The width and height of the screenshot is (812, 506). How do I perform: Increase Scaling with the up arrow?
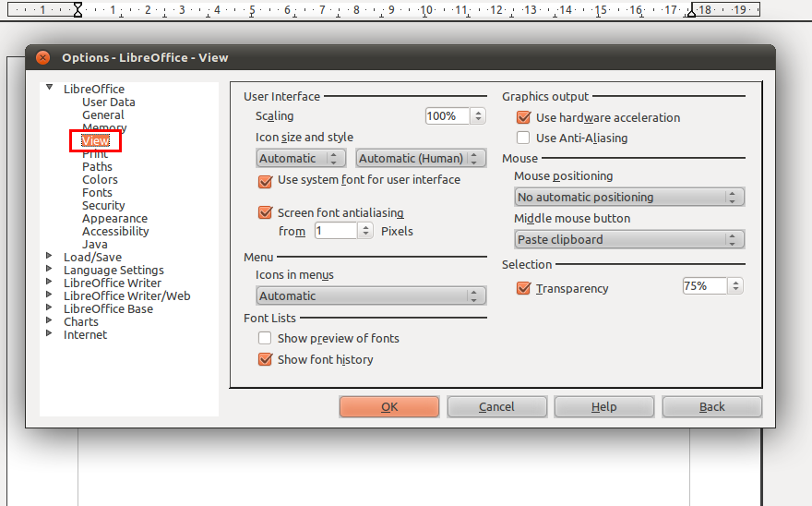478,112
